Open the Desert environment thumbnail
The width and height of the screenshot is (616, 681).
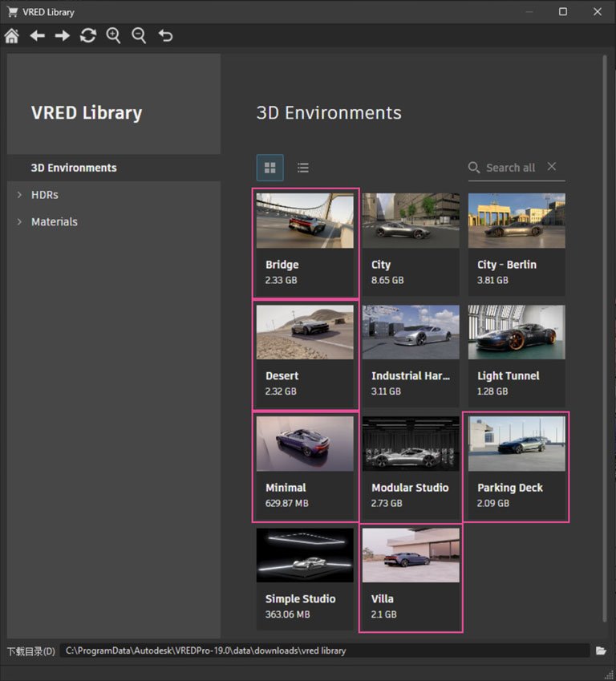tap(305, 332)
